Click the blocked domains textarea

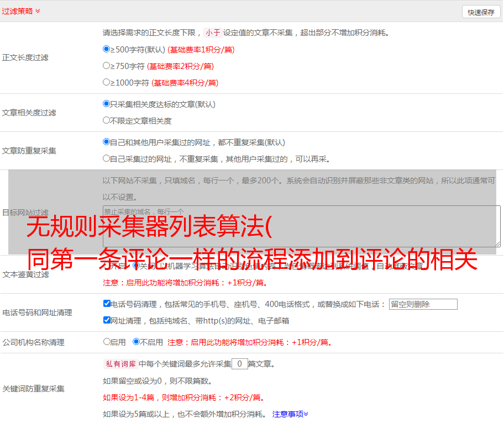pos(301,226)
